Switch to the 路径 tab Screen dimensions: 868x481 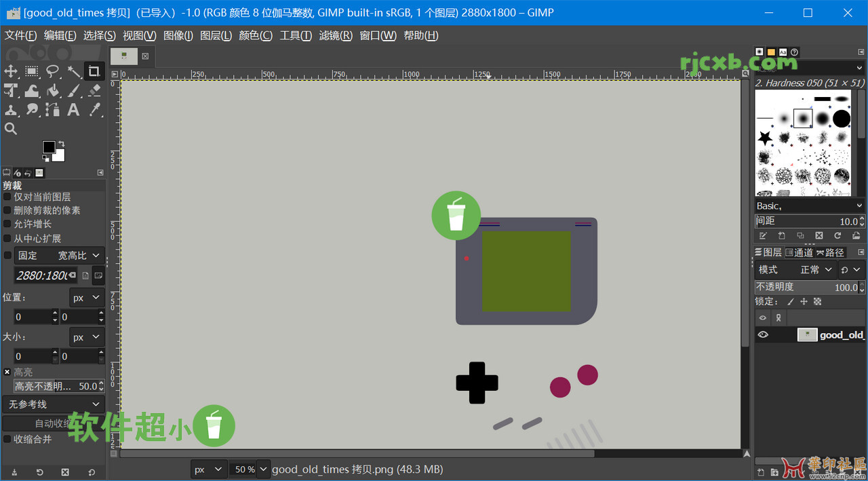point(830,252)
